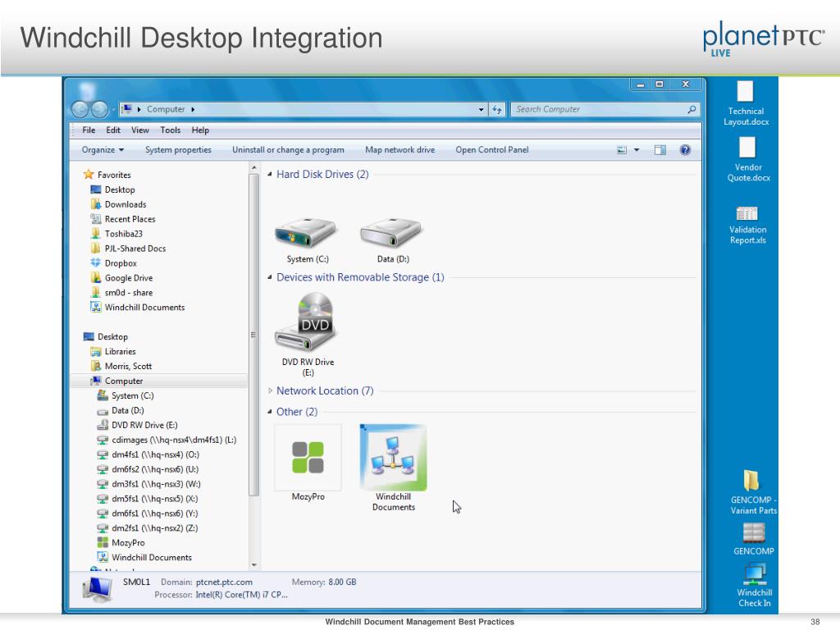Open the Data (D:) hard drive icon

tap(391, 233)
